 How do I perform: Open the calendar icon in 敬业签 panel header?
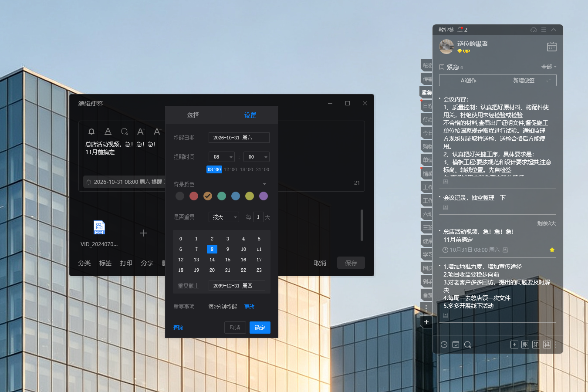[552, 47]
